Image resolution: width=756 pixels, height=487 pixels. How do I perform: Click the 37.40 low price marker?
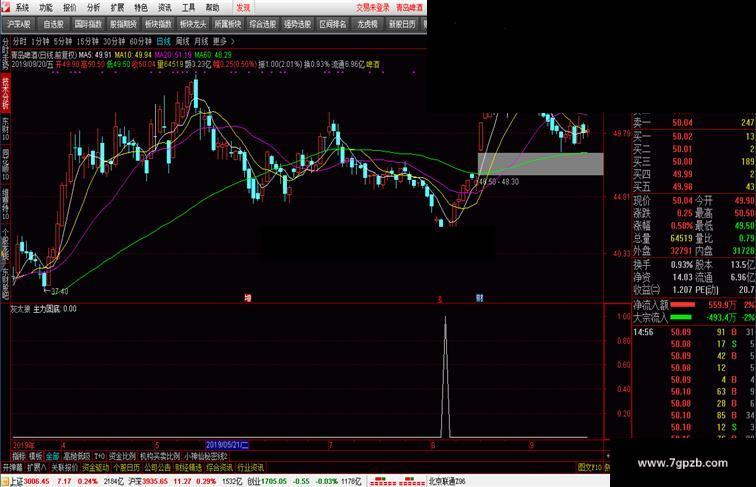tap(59, 291)
